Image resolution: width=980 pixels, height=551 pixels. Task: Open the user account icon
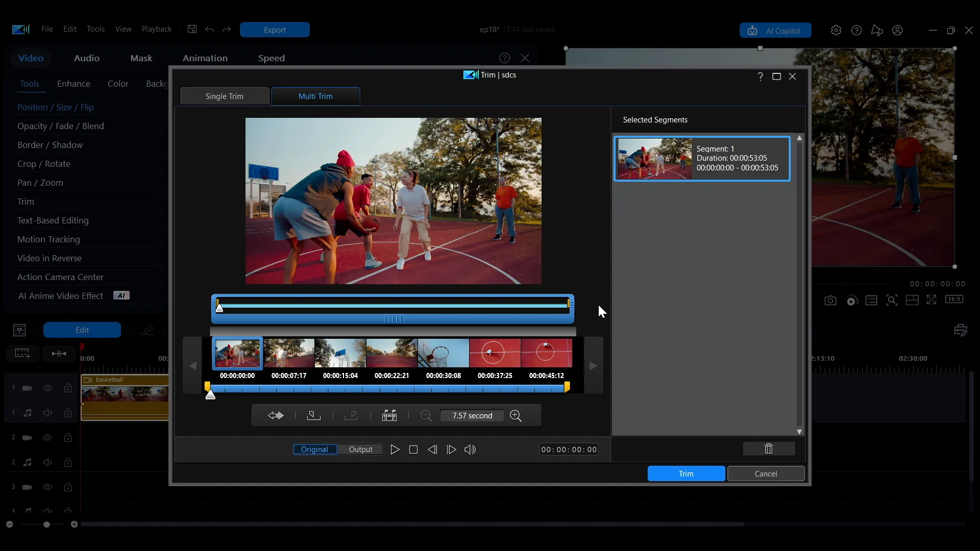click(x=897, y=30)
